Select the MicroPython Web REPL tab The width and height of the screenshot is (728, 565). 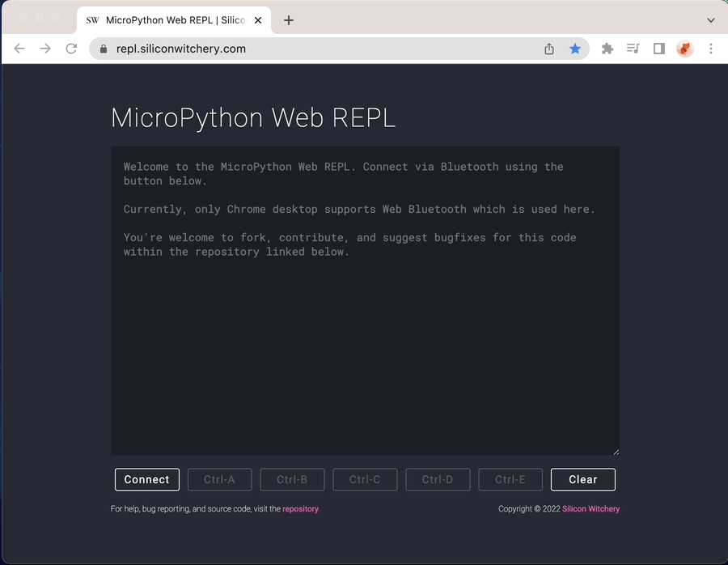click(174, 20)
